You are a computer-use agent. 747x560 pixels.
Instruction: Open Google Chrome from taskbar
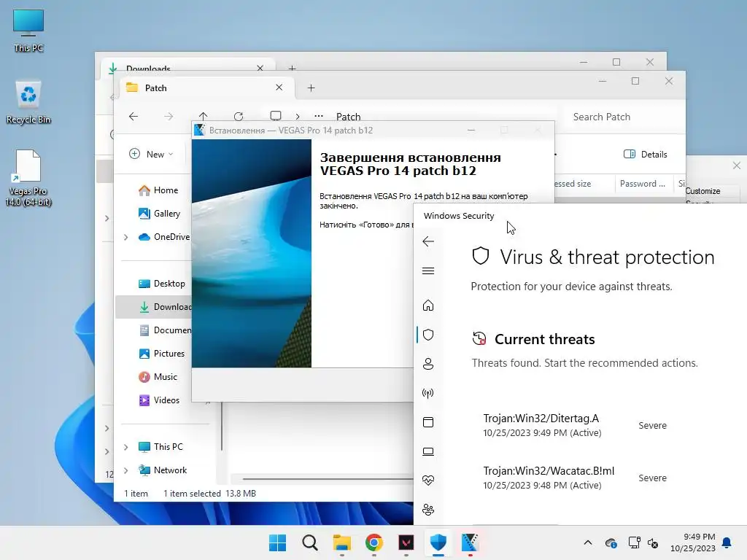(x=374, y=542)
